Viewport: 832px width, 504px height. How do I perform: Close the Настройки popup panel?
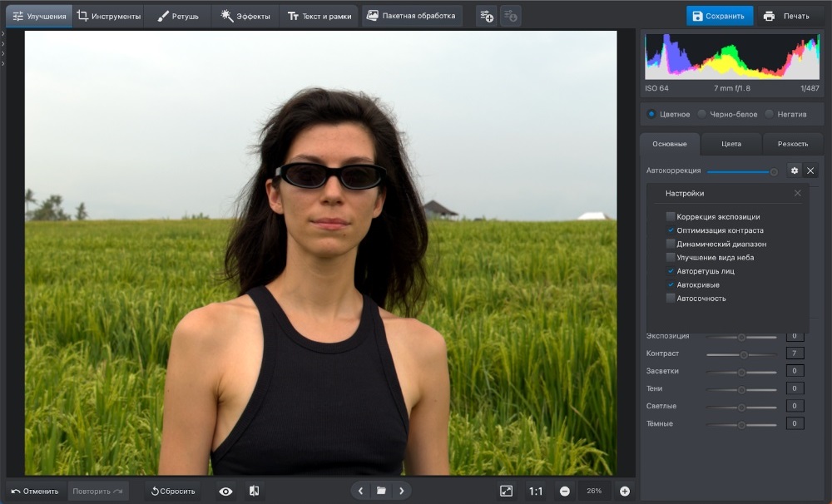pos(797,193)
